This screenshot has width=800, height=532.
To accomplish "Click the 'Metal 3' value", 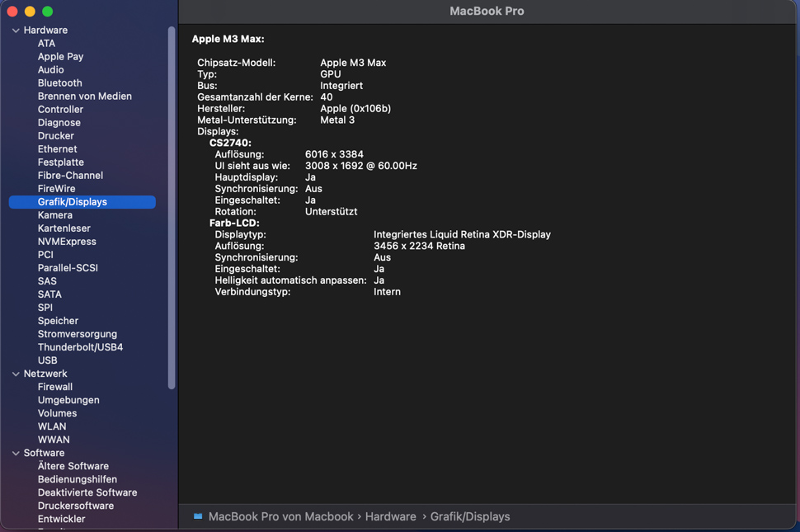I will pyautogui.click(x=337, y=120).
